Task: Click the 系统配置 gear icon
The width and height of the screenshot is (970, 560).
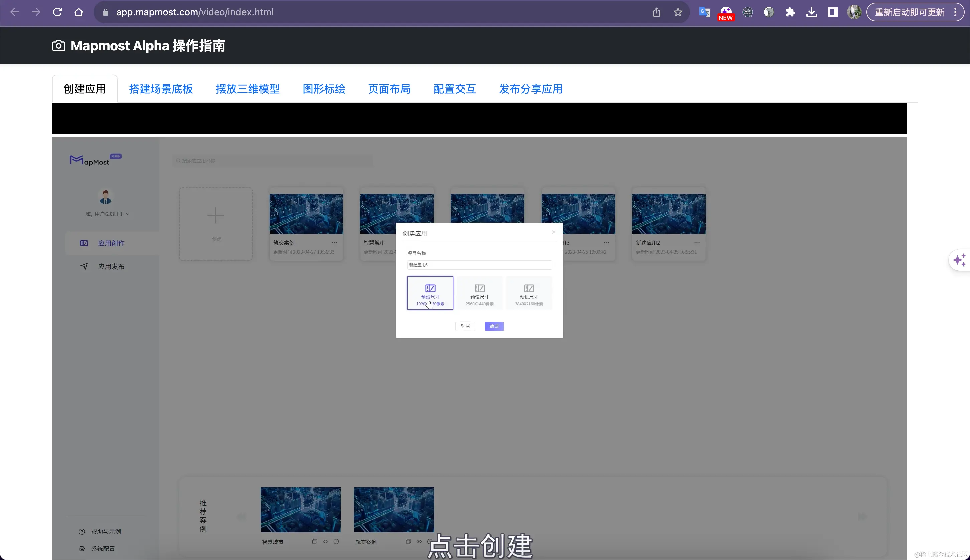Action: click(x=82, y=549)
